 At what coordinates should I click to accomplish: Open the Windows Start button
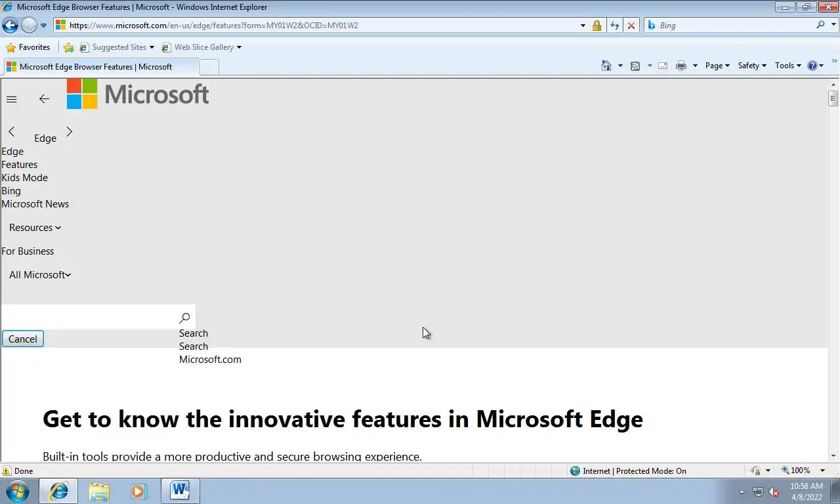[18, 491]
